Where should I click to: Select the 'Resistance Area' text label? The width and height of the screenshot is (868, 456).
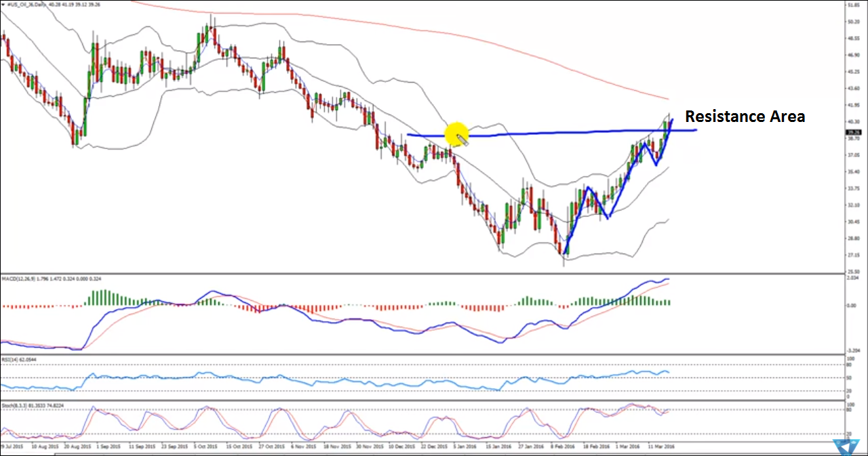[745, 117]
